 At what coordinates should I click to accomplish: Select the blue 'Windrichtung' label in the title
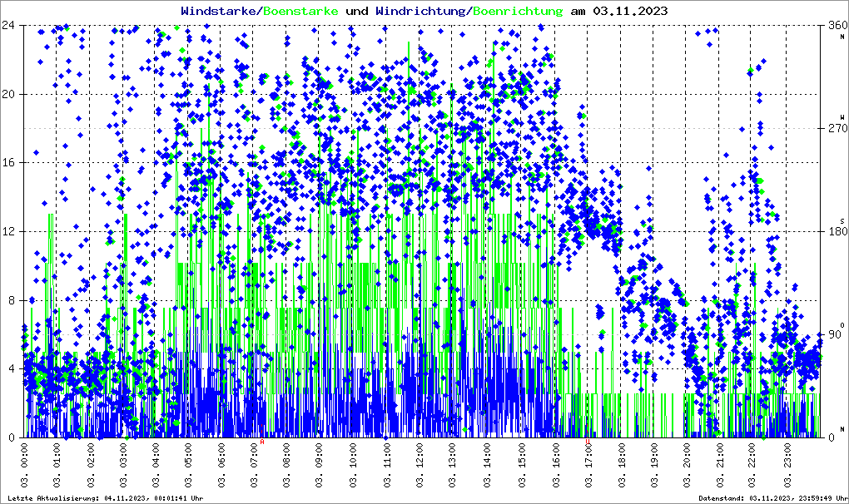click(x=422, y=11)
